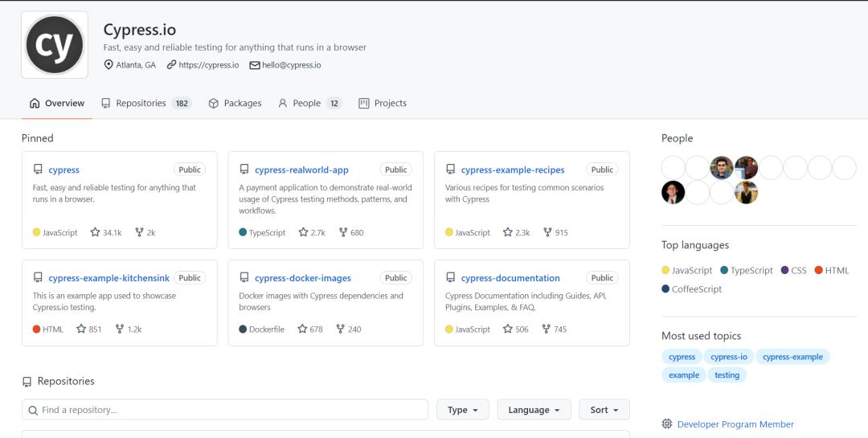Go to the Packages tab
The width and height of the screenshot is (868, 438).
click(235, 103)
